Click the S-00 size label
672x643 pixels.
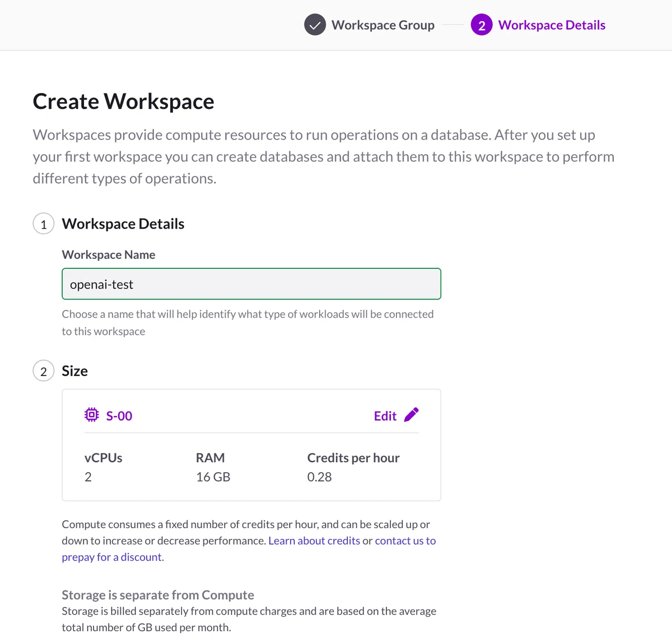click(119, 416)
